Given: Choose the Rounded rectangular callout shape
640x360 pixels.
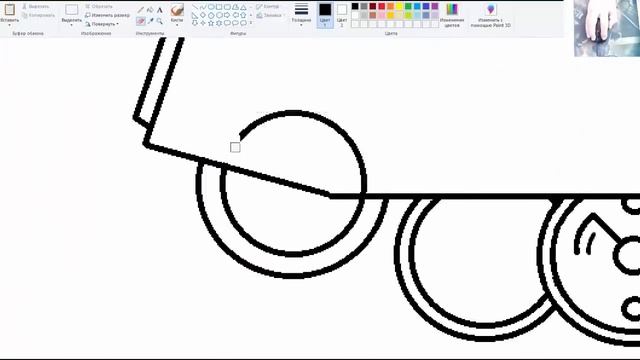Looking at the screenshot, I should coord(227,23).
